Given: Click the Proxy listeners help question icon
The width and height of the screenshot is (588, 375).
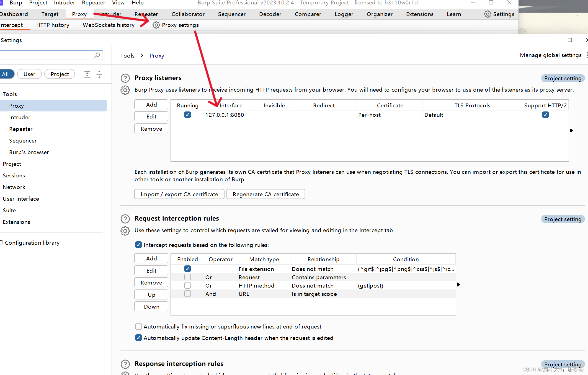Looking at the screenshot, I should pyautogui.click(x=125, y=78).
